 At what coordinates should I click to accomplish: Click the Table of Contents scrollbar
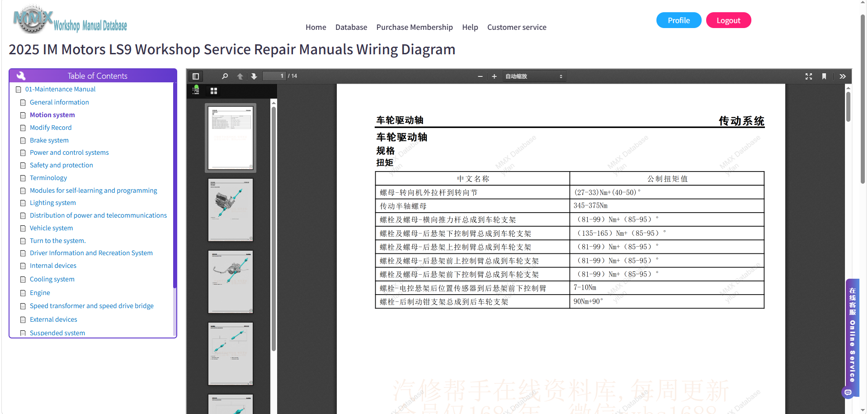(175, 186)
